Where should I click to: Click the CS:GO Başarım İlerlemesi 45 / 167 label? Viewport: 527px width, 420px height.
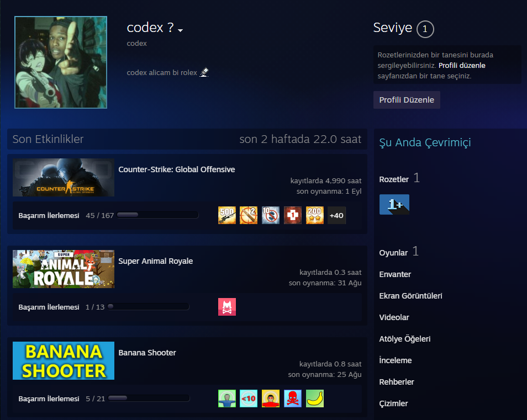(66, 216)
